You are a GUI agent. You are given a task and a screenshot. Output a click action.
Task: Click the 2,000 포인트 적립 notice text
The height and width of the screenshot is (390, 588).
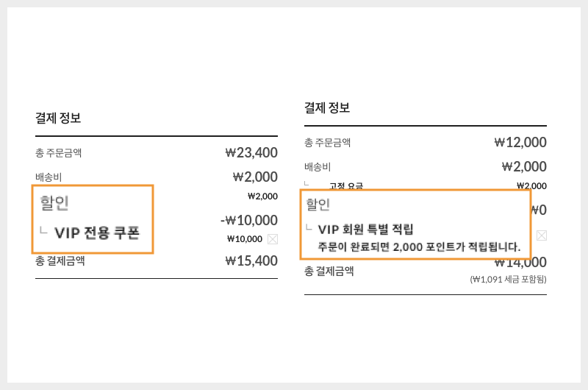[419, 246]
